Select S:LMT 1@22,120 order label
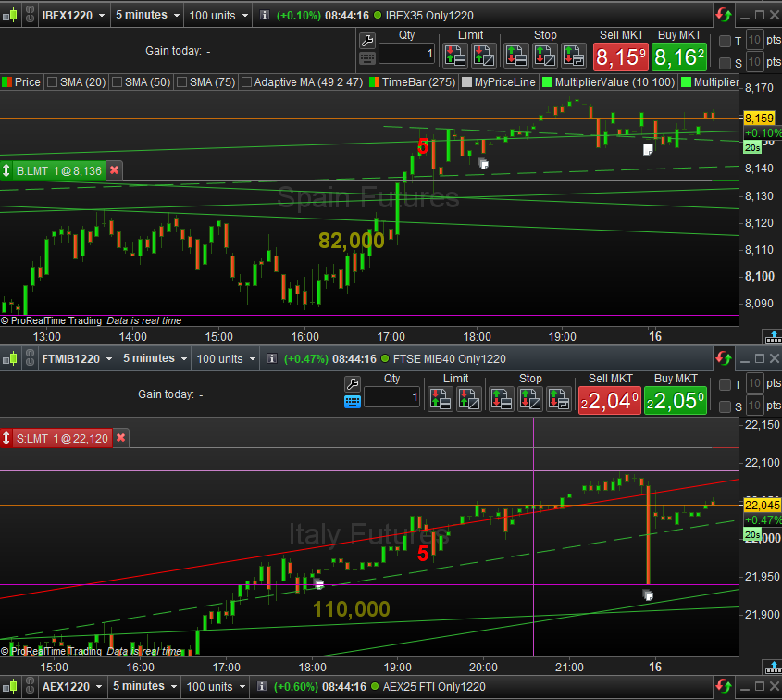This screenshot has height=700, width=782. click(x=62, y=438)
